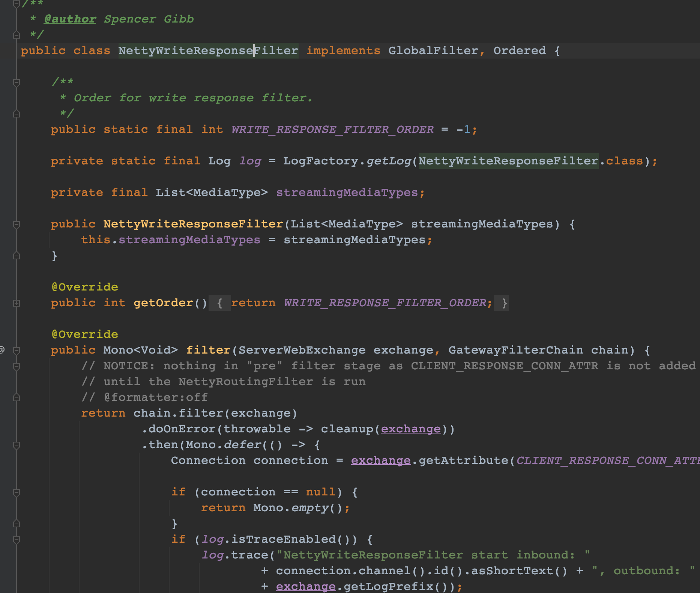Click the GatewayFilterChain parameter type
The height and width of the screenshot is (593, 700).
pyautogui.click(x=516, y=350)
